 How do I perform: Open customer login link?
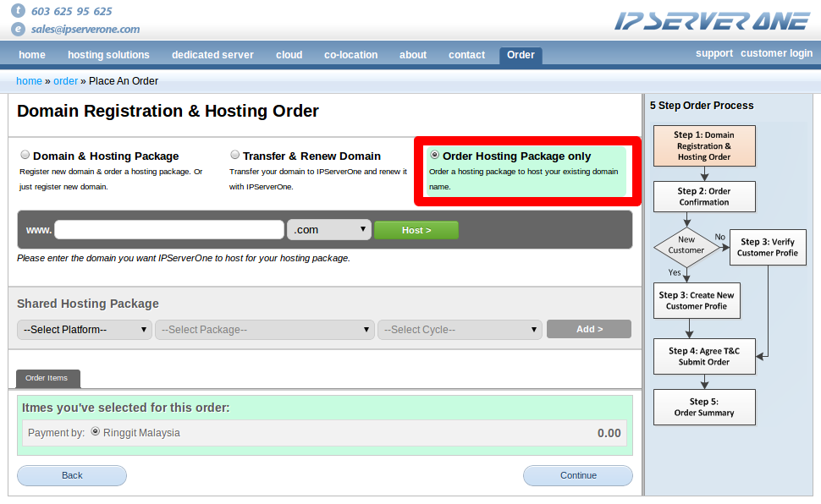(776, 53)
